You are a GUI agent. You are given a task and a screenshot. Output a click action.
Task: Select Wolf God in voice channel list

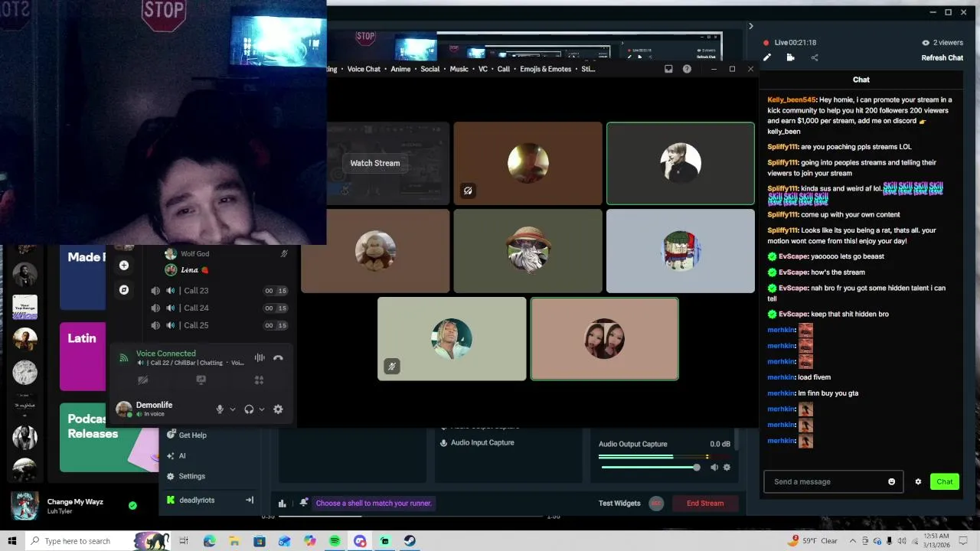pos(226,254)
